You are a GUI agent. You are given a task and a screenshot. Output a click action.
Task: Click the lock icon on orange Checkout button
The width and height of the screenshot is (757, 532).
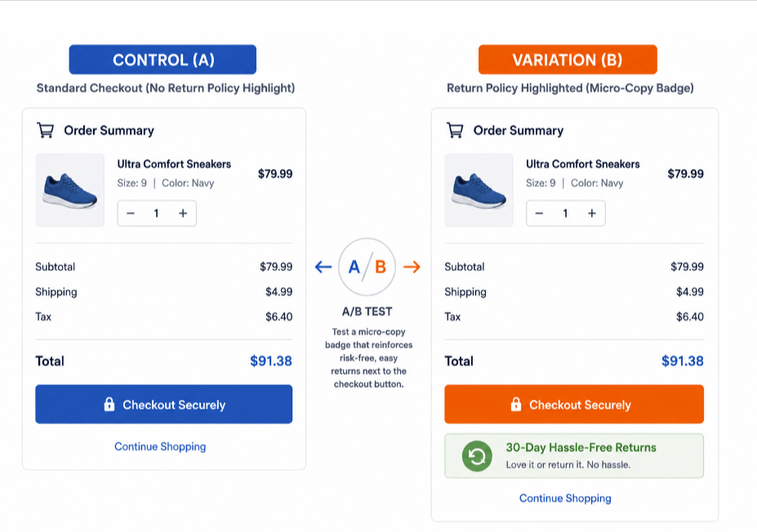(x=515, y=404)
